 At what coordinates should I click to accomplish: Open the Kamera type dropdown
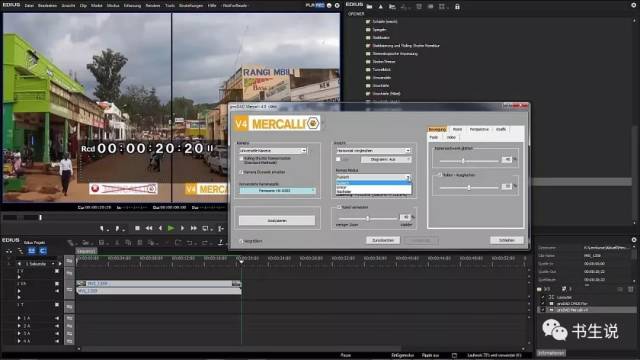tap(273, 151)
